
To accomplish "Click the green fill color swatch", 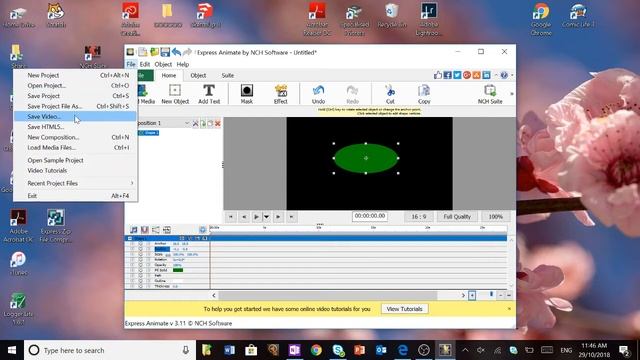I will pyautogui.click(x=178, y=270).
